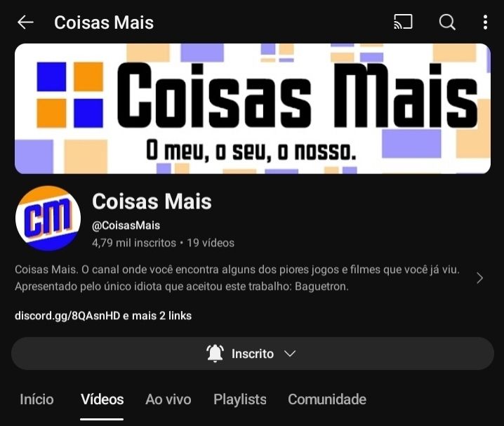
Task: Open the discord.gg/8QAsnHD link
Action: (67, 316)
